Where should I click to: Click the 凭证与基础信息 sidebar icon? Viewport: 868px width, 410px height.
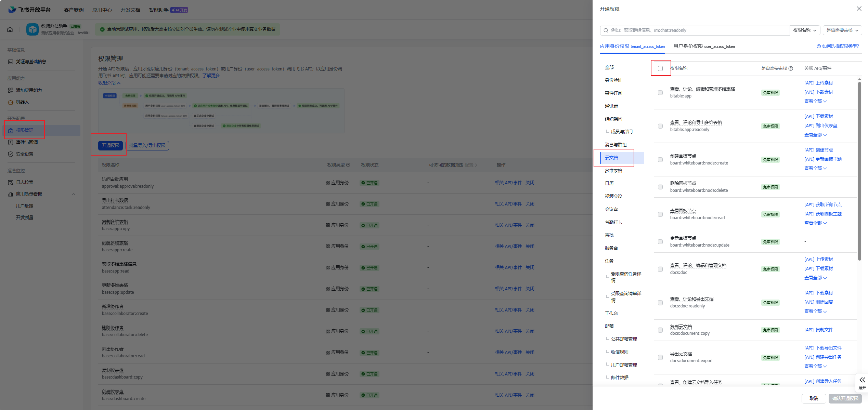tap(11, 62)
